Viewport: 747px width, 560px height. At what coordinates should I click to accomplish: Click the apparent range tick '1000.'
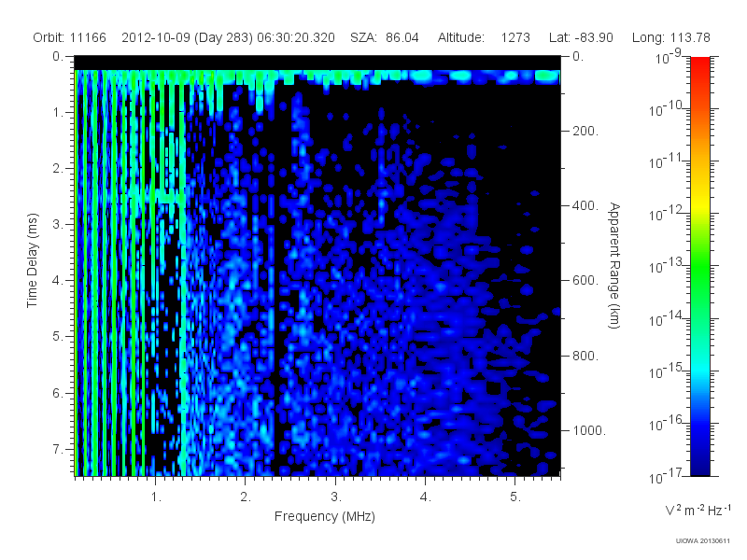[x=589, y=430]
